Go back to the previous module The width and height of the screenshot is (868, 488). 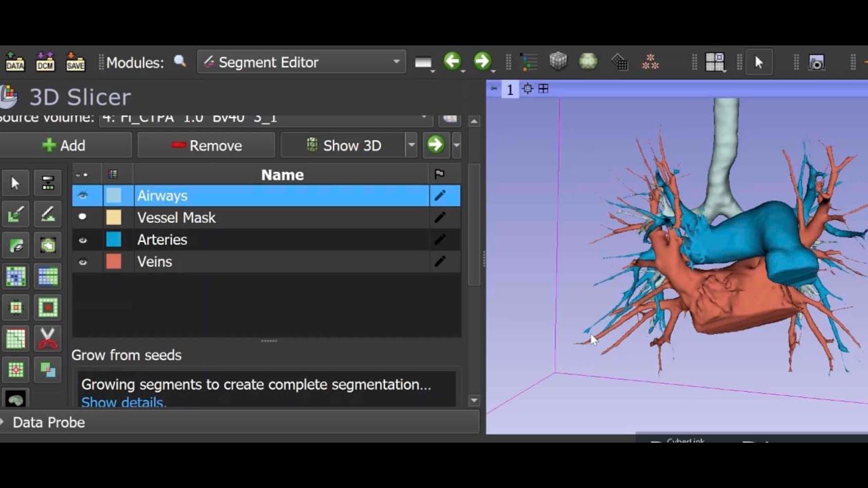coord(452,62)
